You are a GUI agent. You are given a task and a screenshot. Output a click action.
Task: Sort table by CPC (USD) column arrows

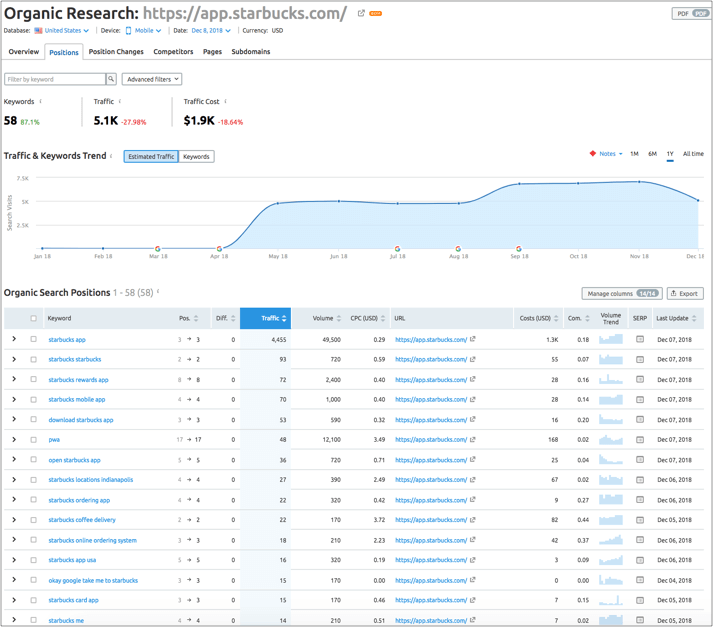pos(383,318)
